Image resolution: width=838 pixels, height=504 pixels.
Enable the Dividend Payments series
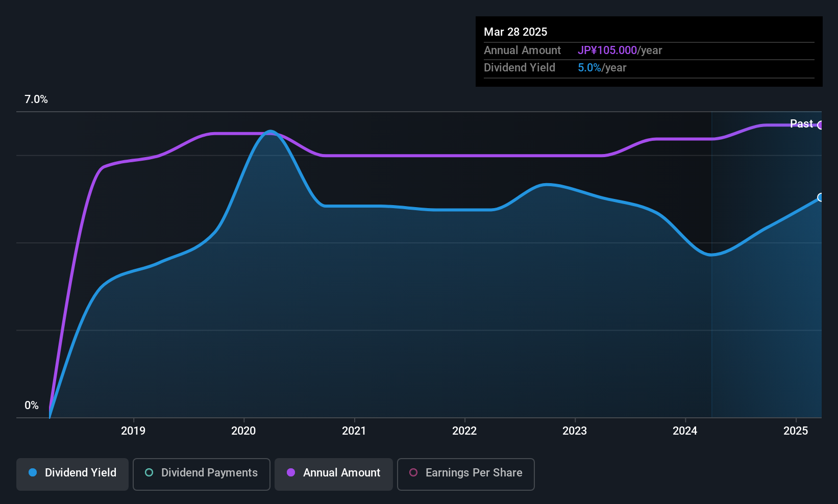[201, 473]
